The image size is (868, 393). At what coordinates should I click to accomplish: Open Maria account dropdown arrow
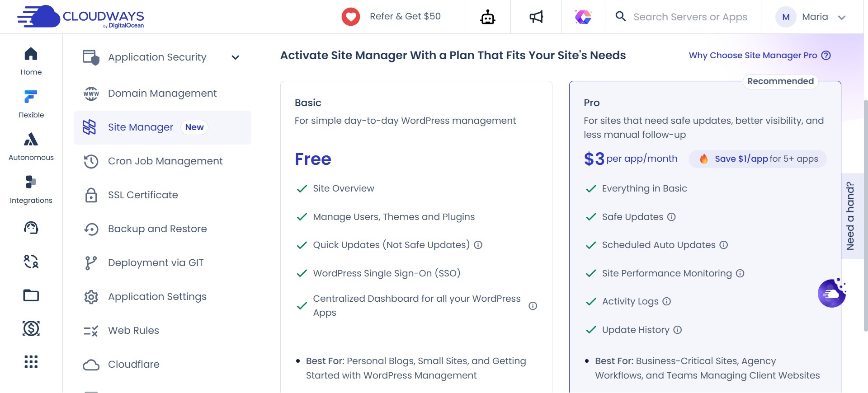pyautogui.click(x=841, y=18)
